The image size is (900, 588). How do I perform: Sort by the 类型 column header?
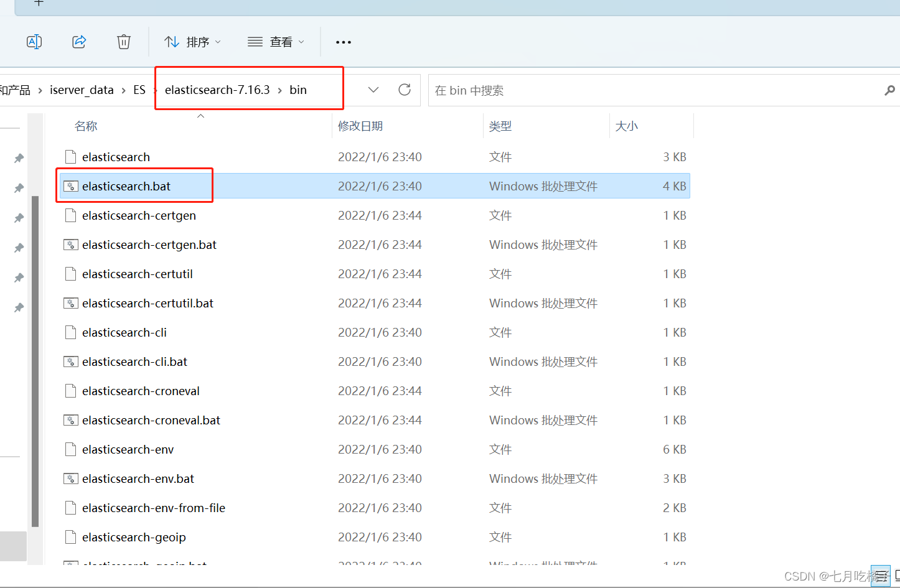[x=500, y=126]
